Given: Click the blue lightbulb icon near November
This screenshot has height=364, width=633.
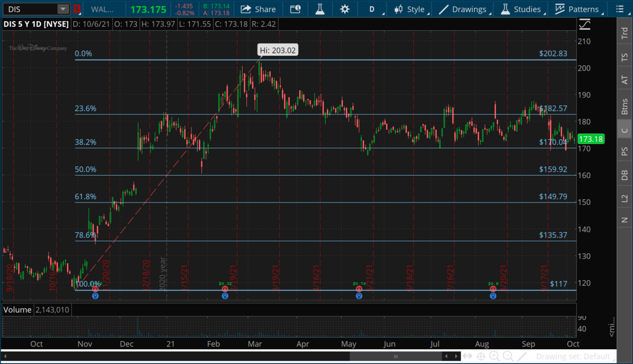Looking at the screenshot, I should pyautogui.click(x=95, y=296).
